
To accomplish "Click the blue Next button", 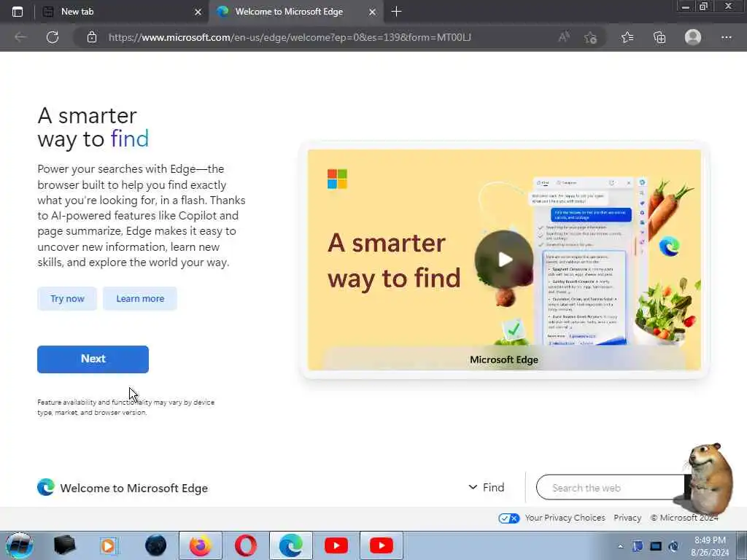I will [x=93, y=359].
